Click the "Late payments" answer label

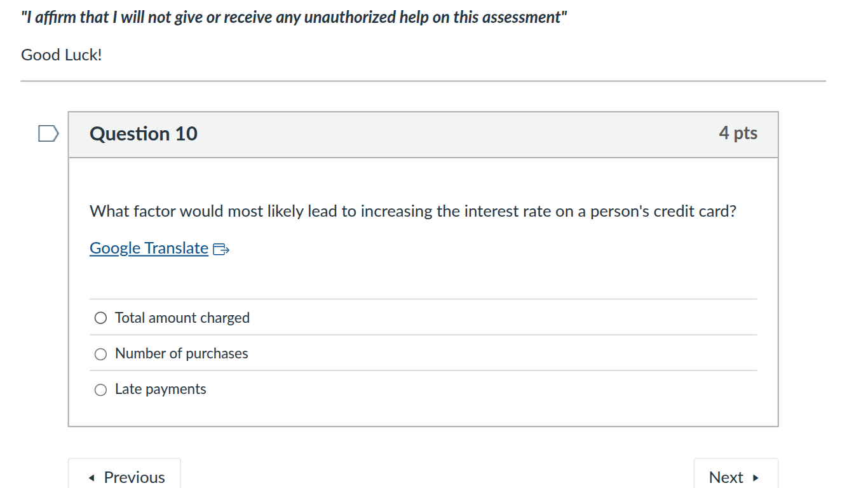pos(160,389)
